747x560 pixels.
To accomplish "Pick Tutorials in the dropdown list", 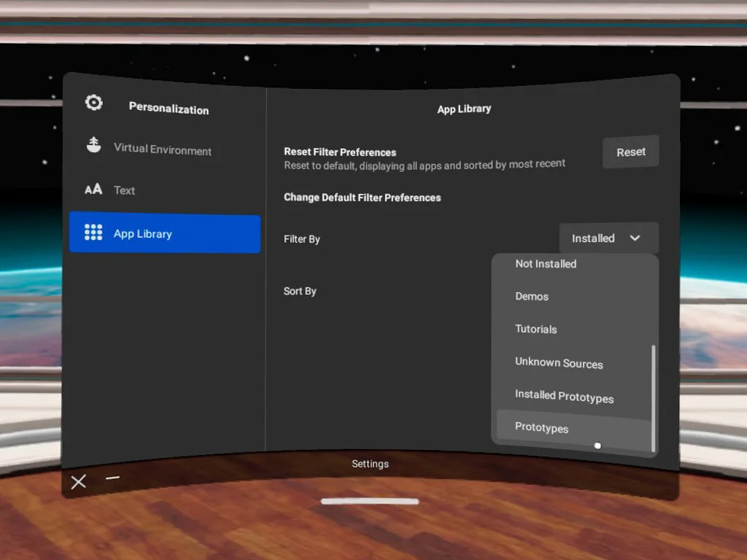I will point(536,329).
